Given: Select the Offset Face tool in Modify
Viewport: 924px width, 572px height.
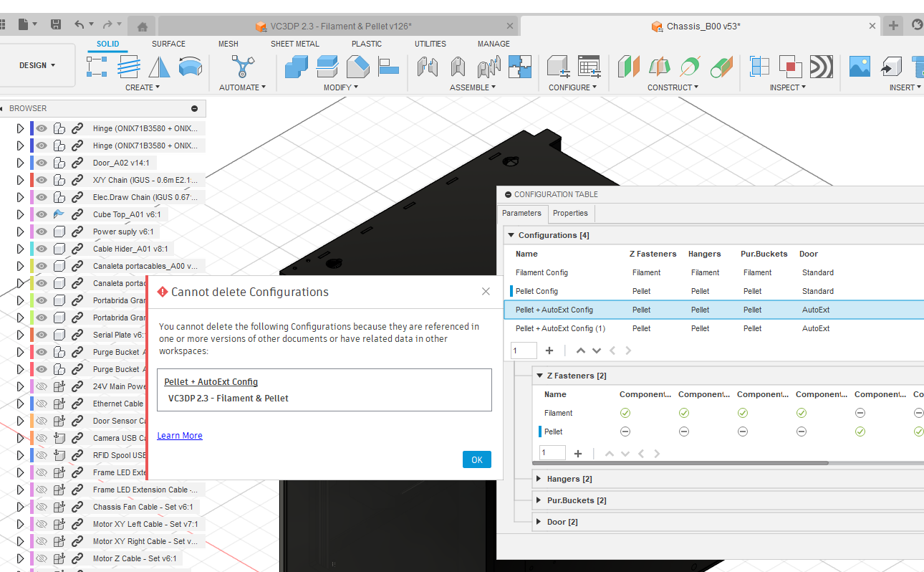Looking at the screenshot, I should (x=327, y=67).
